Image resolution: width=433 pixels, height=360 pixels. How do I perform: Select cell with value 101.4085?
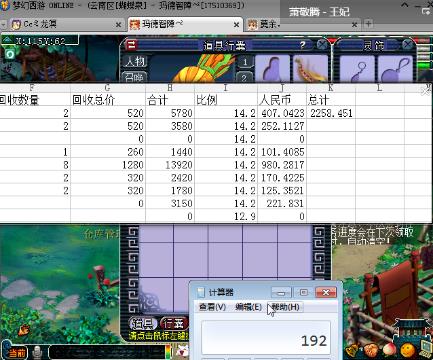coord(282,152)
